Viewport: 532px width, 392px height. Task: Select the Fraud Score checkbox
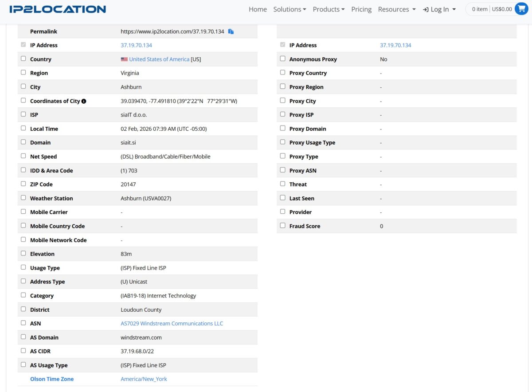pos(282,225)
